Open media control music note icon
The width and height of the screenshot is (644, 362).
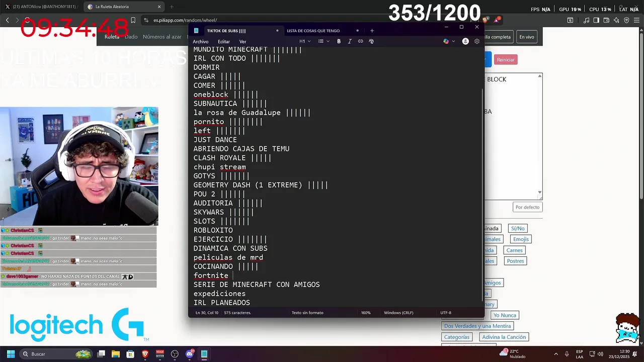point(586,20)
